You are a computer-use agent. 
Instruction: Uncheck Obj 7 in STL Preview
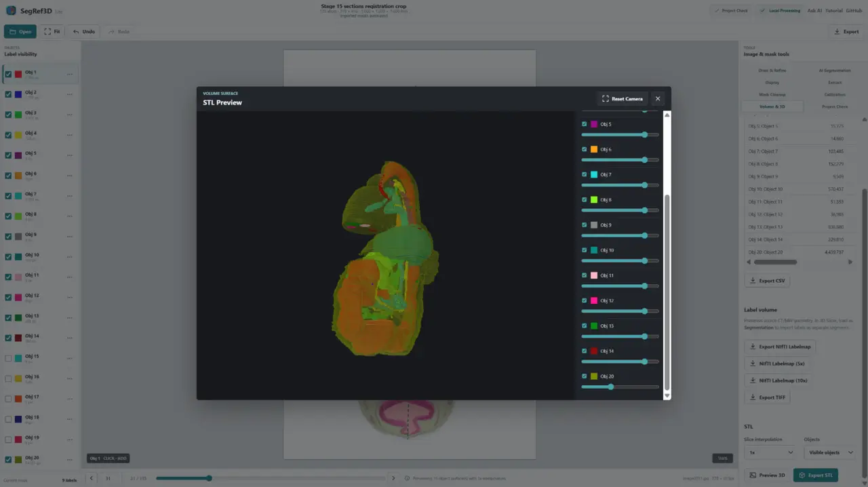(585, 174)
